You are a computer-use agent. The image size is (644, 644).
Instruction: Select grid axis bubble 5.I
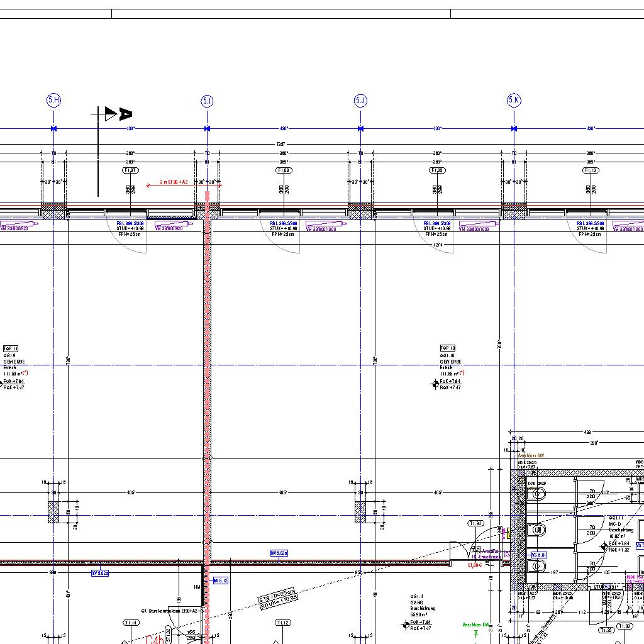[207, 101]
